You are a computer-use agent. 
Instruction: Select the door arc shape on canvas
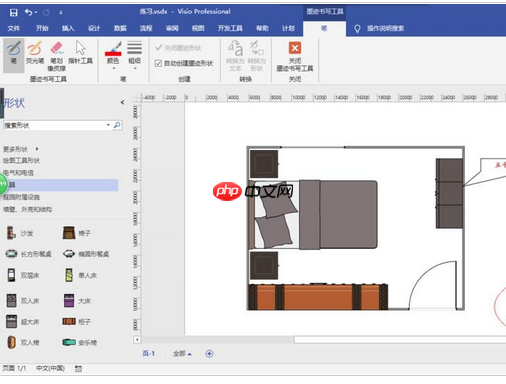(433, 285)
